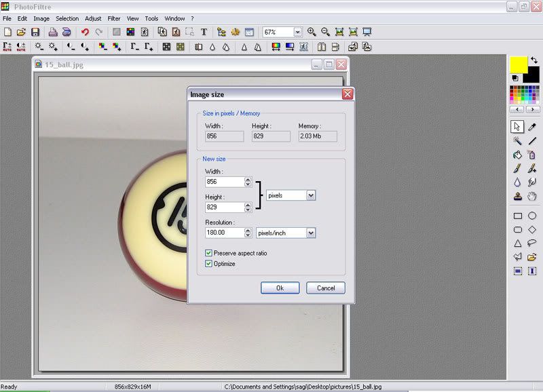Choose the Polygon selection shape

click(x=518, y=257)
